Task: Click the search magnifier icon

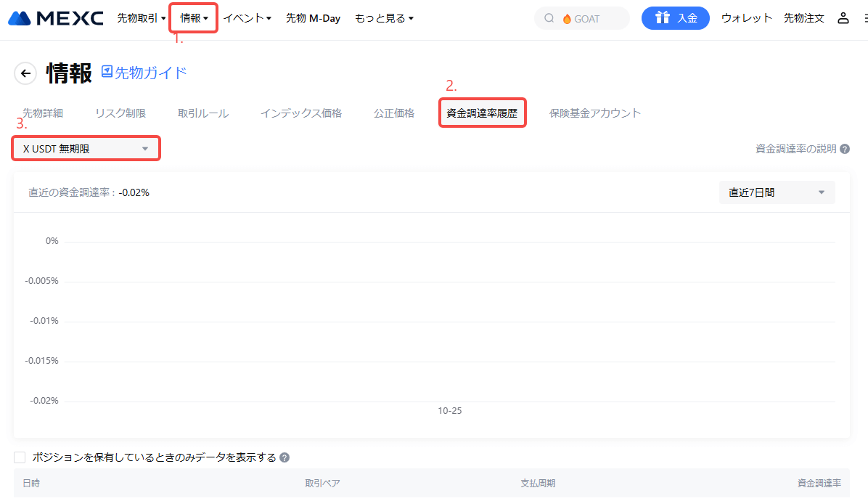Action: point(549,19)
